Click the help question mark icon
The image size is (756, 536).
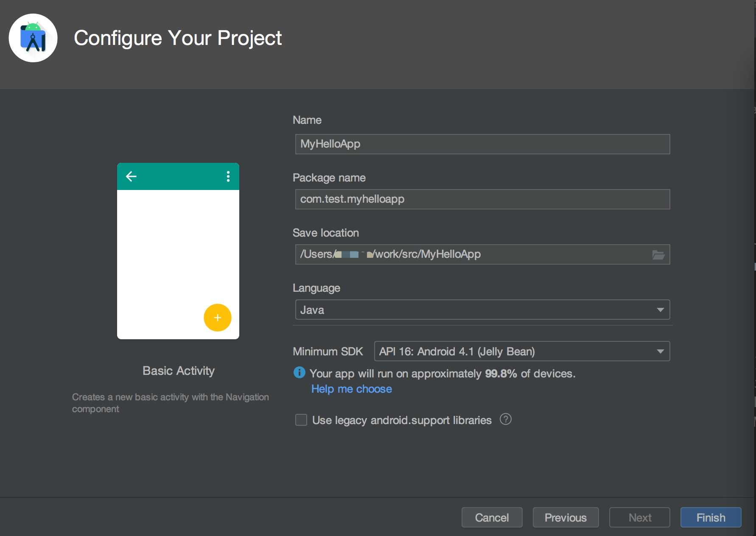coord(505,419)
